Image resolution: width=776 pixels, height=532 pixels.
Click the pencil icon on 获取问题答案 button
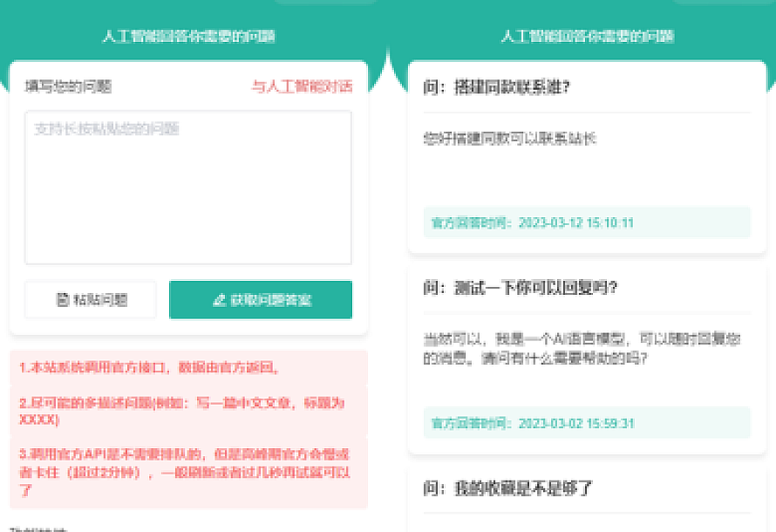click(219, 300)
